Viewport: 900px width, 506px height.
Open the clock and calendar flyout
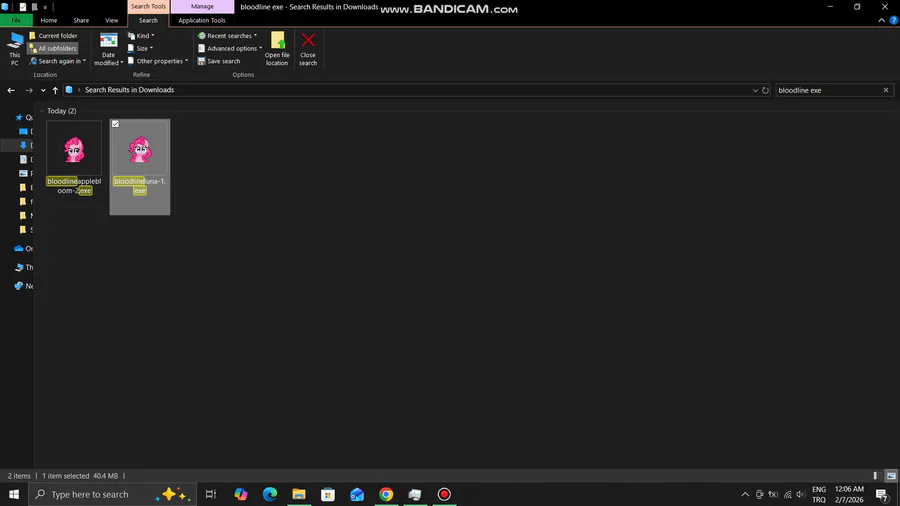(849, 494)
